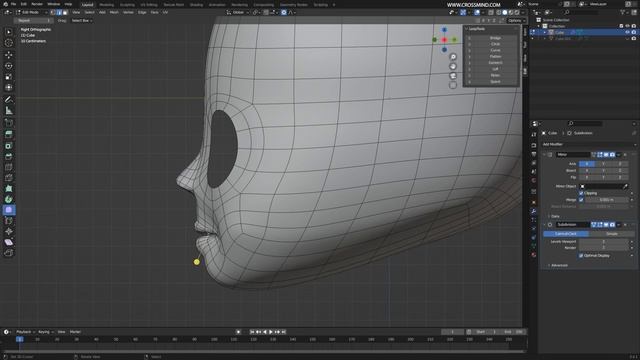Open the Render properties tab icon
This screenshot has width=640, height=360.
(533, 145)
